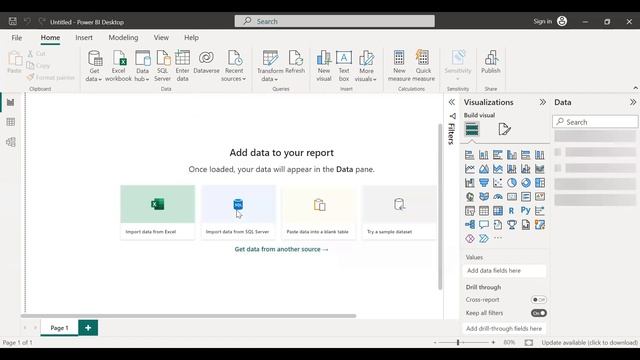This screenshot has height=360, width=640.
Task: Open the File menu
Action: [17, 38]
